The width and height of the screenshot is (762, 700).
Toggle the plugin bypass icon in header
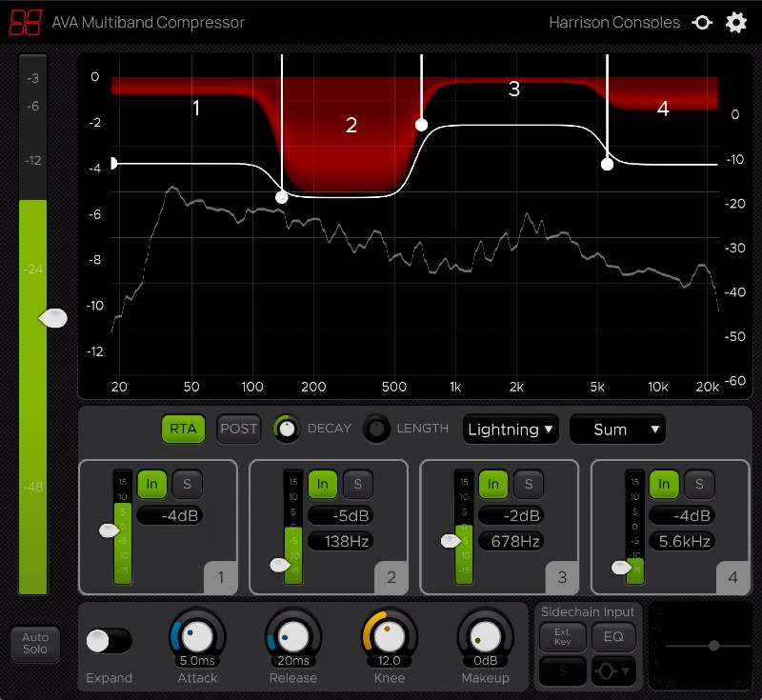(702, 22)
